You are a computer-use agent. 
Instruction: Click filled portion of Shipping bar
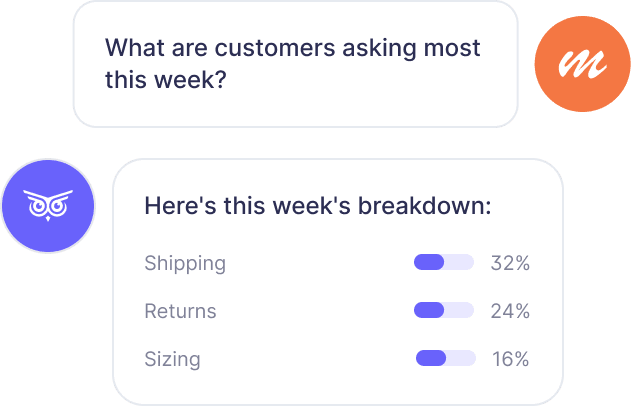(429, 262)
